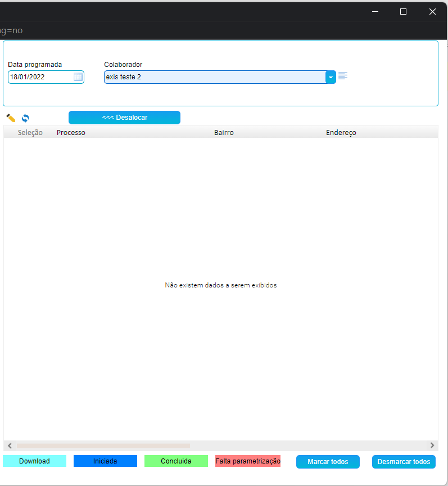Click the Bairro column header
Image resolution: width=448 pixels, height=486 pixels.
click(x=224, y=133)
